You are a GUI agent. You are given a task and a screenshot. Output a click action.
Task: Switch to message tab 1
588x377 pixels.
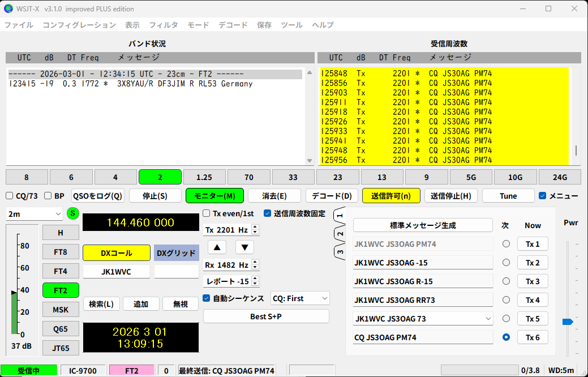(340, 216)
